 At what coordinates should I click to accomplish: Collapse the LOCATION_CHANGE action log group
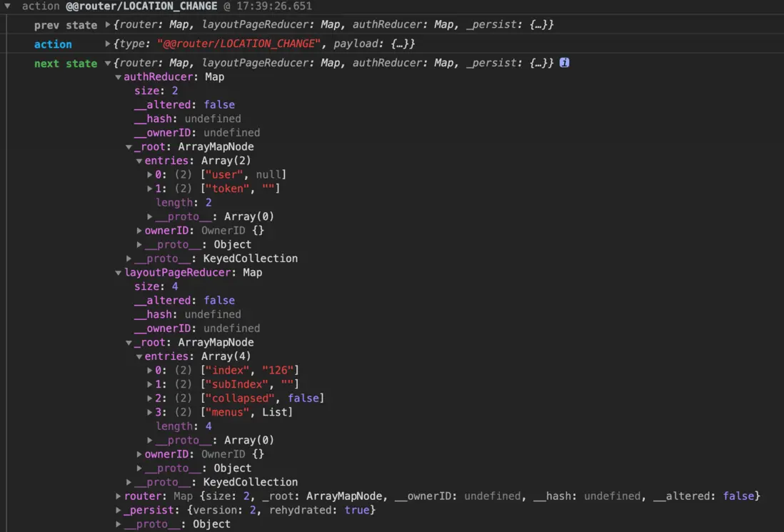[x=8, y=6]
